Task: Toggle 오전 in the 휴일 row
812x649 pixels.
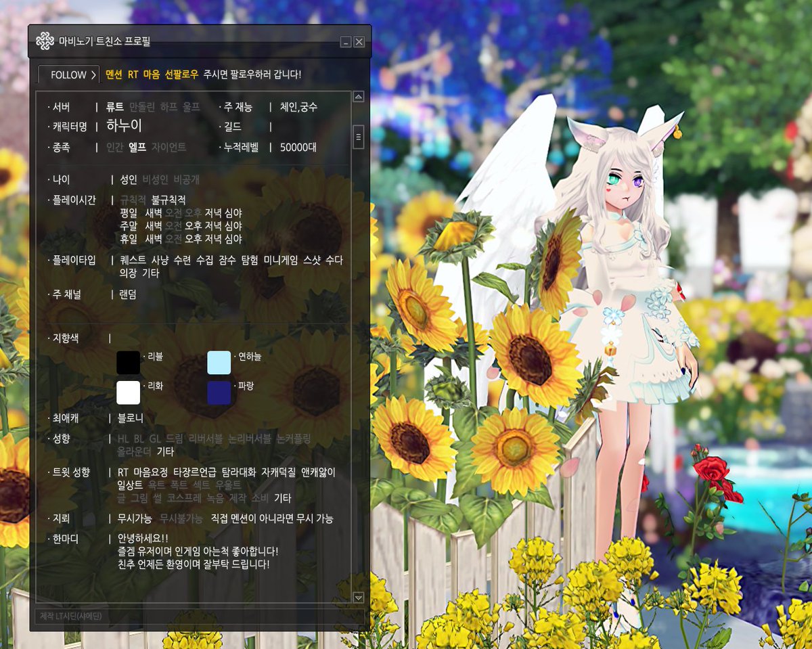Action: pos(174,239)
